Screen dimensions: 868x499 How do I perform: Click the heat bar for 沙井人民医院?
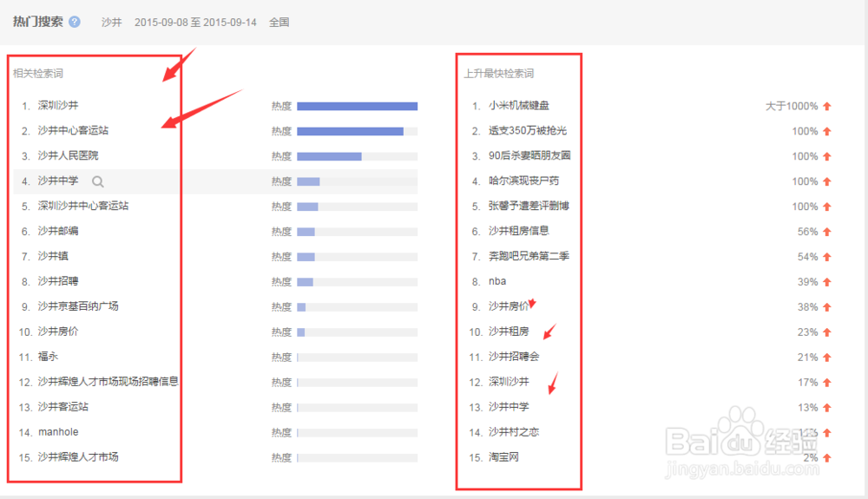click(357, 156)
